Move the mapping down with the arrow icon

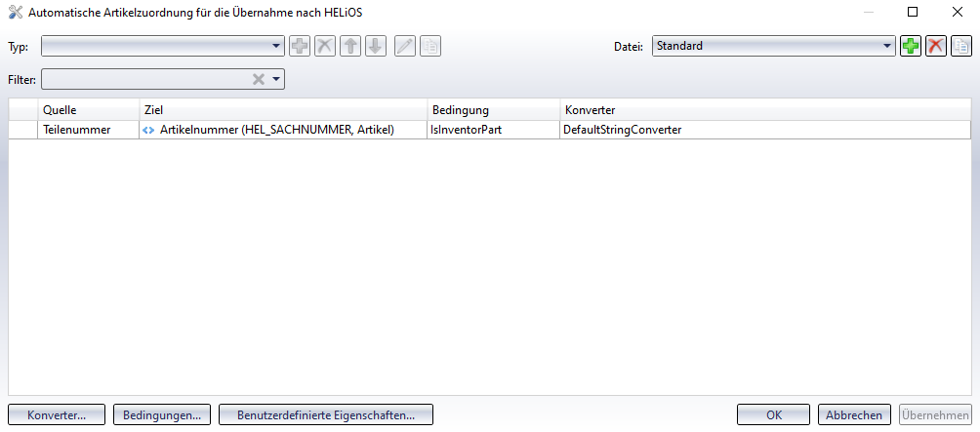point(376,46)
